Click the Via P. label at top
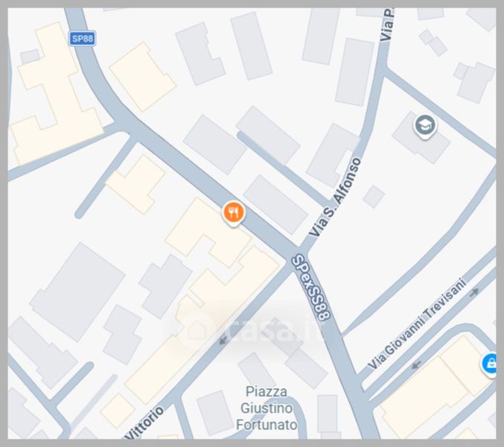This screenshot has height=447, width=504. point(386,25)
